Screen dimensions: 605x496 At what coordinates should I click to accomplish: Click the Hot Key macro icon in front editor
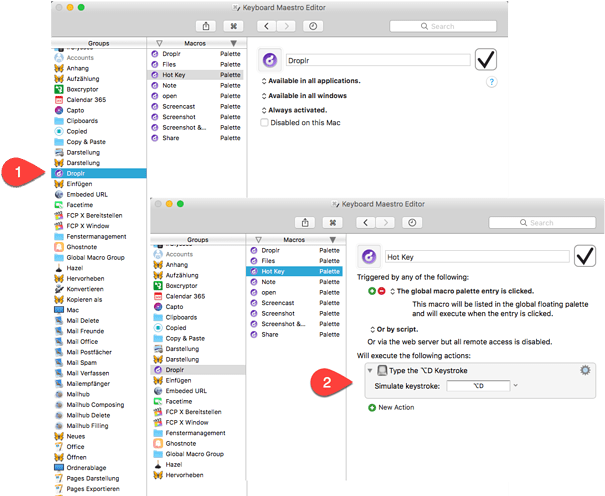coord(369,256)
